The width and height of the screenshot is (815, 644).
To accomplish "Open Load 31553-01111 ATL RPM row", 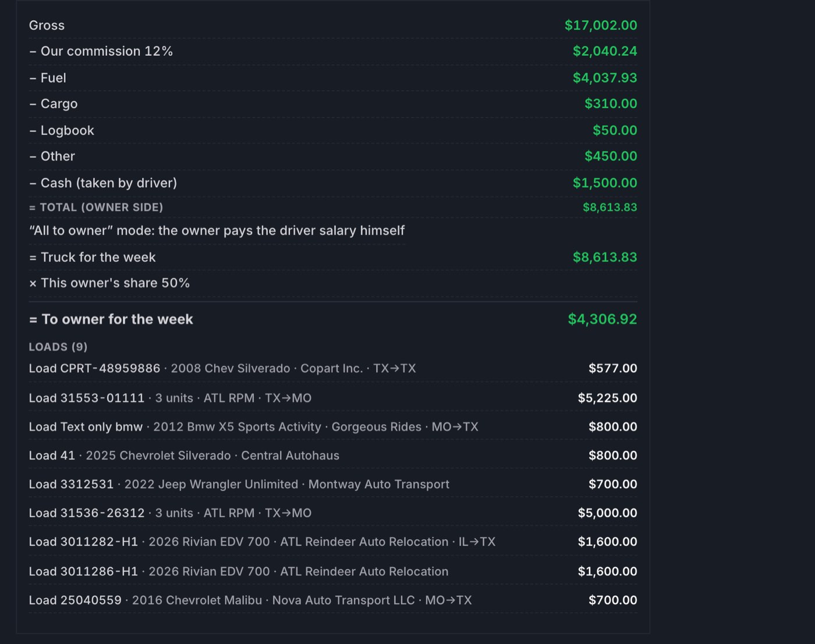I will point(333,398).
